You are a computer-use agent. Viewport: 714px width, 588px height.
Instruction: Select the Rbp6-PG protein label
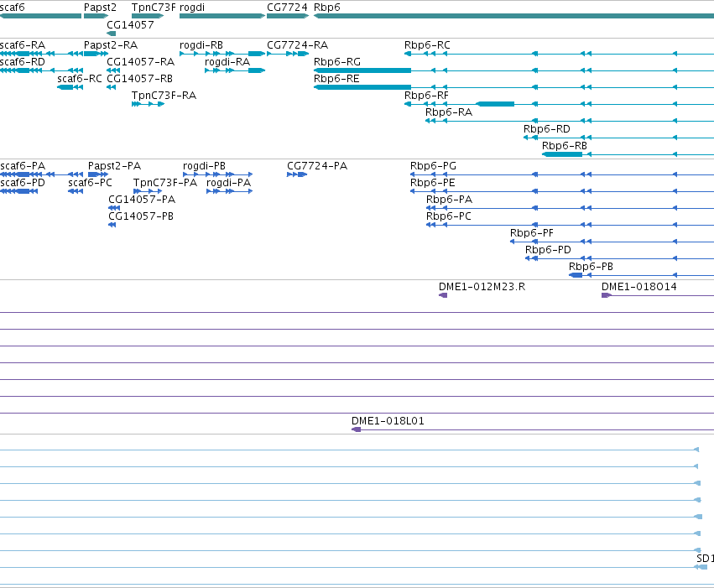(x=433, y=165)
